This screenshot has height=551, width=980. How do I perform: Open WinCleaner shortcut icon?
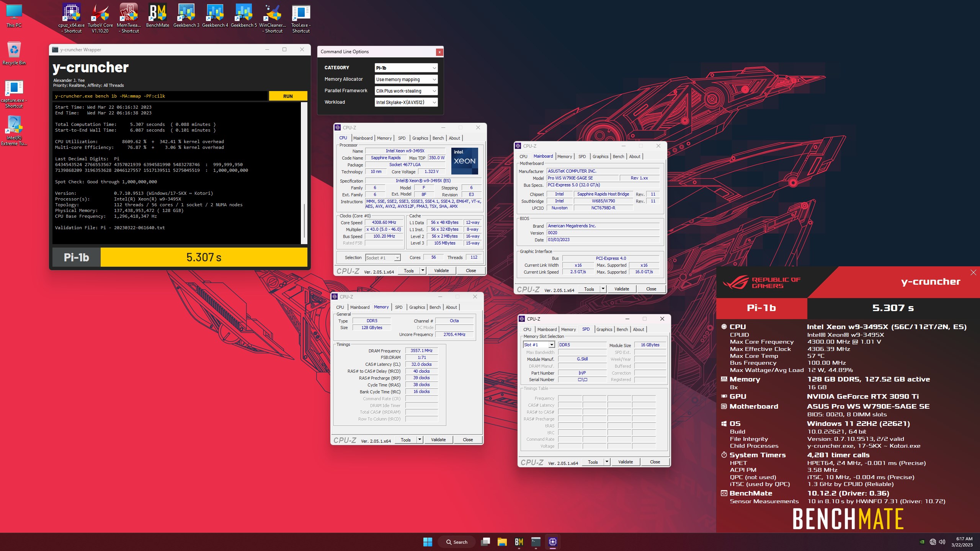(x=273, y=18)
